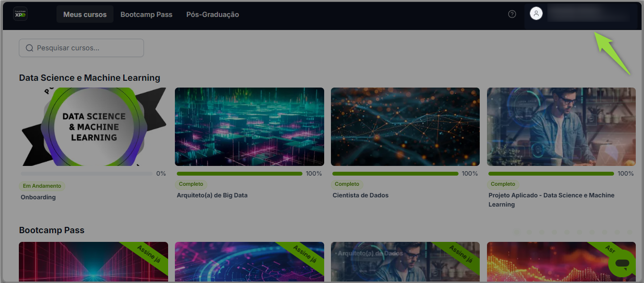The height and width of the screenshot is (283, 644).
Task: Click the 0% label on Onboarding
Action: point(161,174)
